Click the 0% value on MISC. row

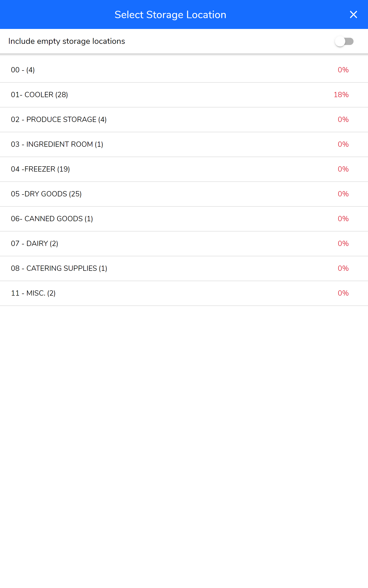tap(343, 293)
